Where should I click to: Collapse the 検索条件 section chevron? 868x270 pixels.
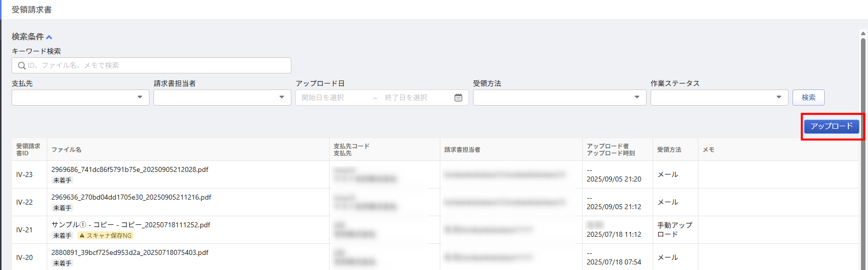coord(49,37)
